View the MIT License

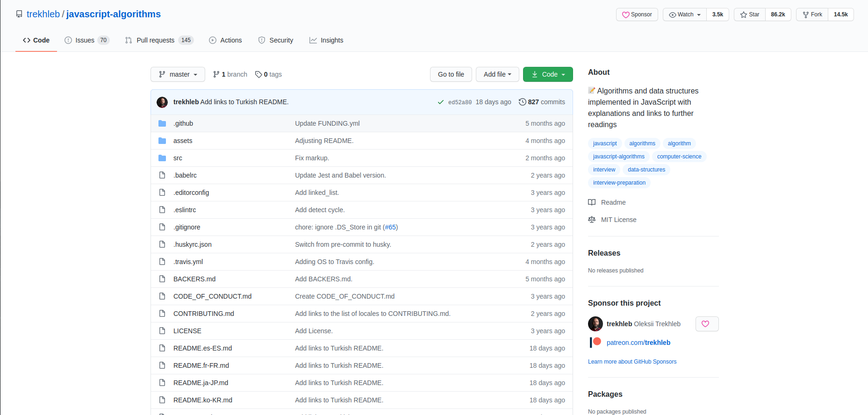click(618, 220)
